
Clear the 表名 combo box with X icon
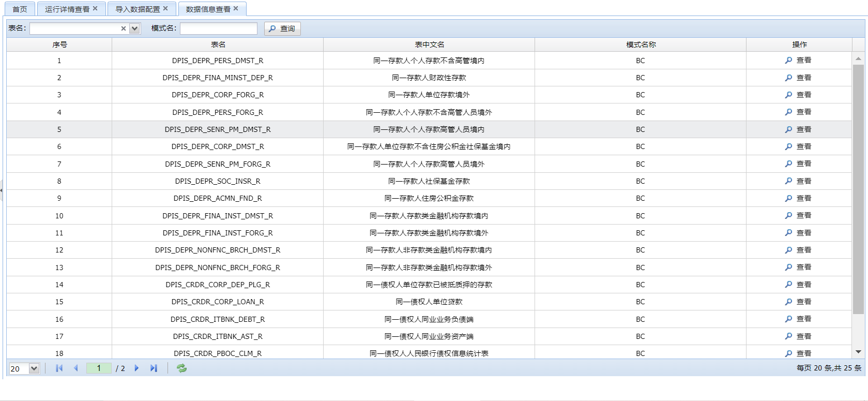tap(124, 29)
